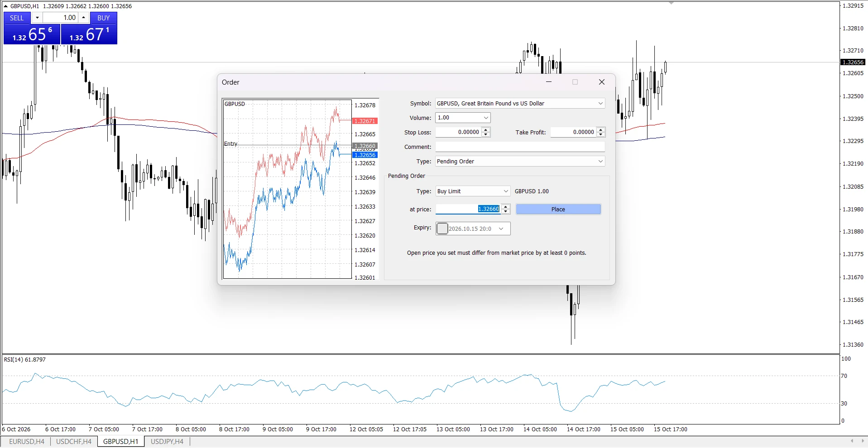Increase the at price value with up arrow
Viewport: 868px width, 448px height.
coord(506,207)
